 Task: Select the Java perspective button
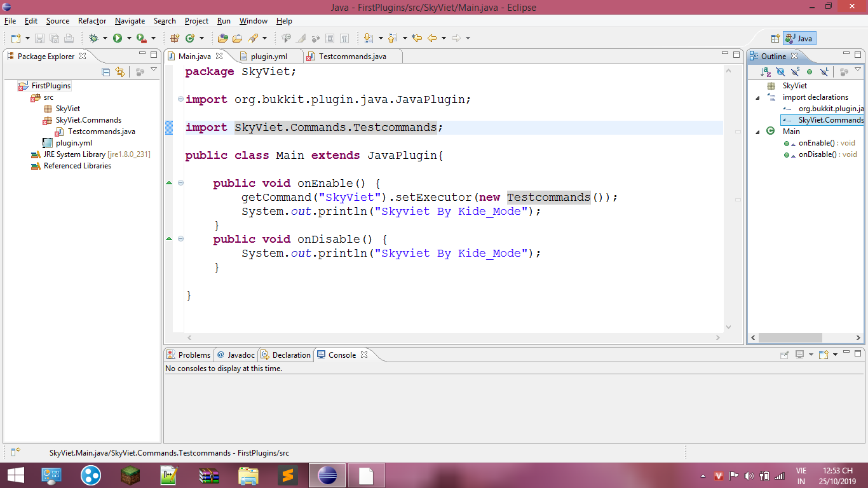pos(799,38)
